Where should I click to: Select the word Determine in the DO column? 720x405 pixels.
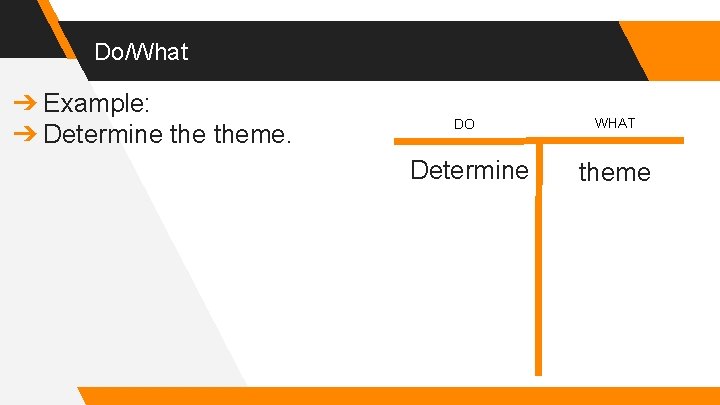click(469, 170)
